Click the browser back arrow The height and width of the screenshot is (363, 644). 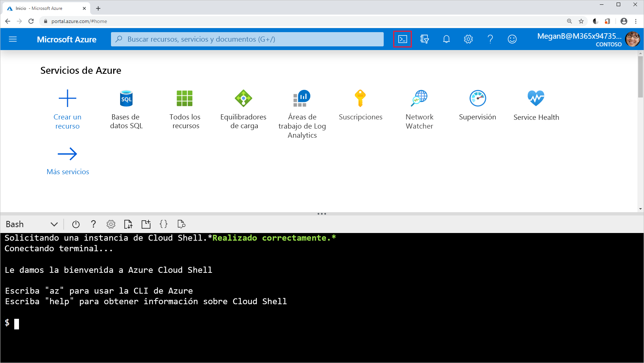tap(8, 21)
